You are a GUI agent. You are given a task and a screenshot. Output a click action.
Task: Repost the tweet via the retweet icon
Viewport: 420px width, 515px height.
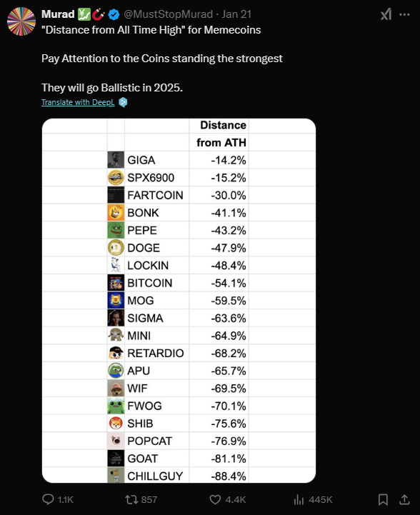point(131,499)
